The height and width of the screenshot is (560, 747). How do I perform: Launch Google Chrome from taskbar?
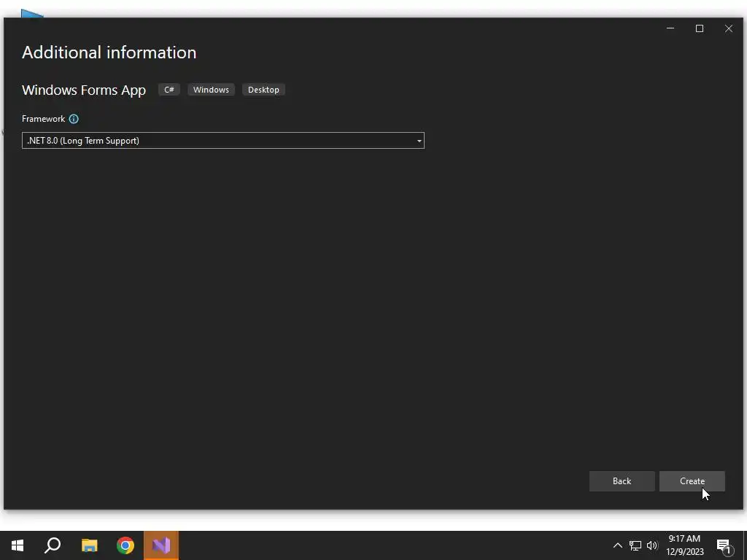(125, 545)
